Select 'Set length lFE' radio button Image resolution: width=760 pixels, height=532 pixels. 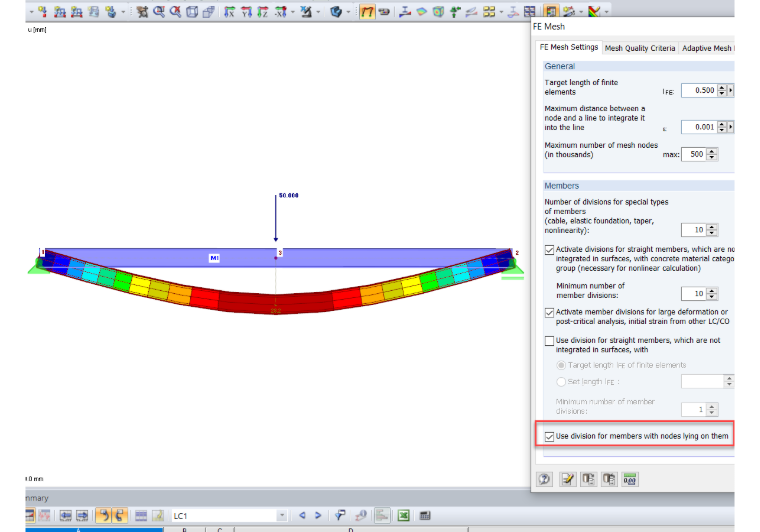(561, 382)
